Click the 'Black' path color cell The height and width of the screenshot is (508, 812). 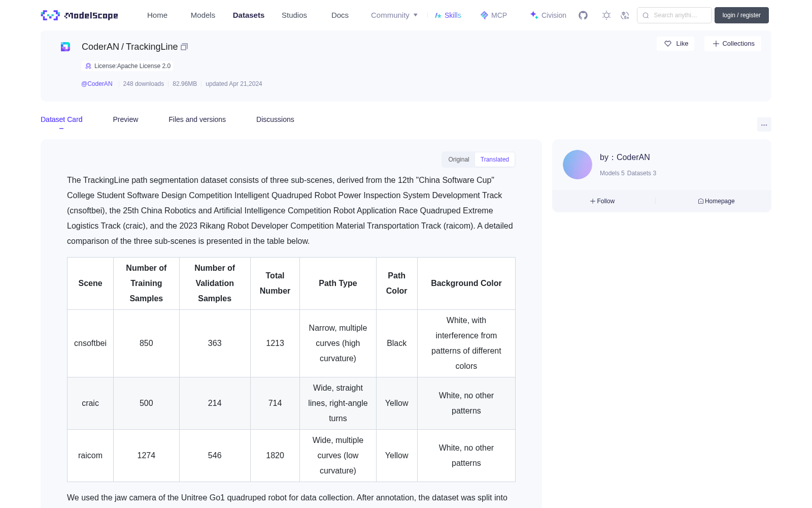pos(397,343)
